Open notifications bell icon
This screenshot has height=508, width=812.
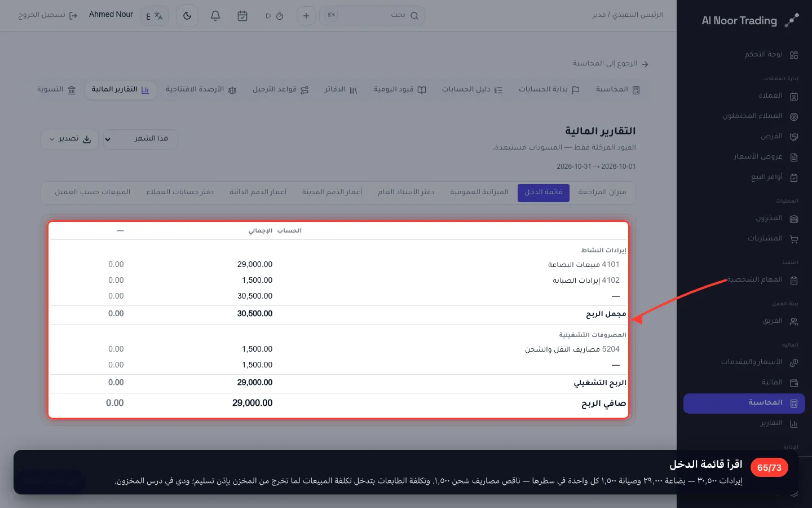point(215,16)
